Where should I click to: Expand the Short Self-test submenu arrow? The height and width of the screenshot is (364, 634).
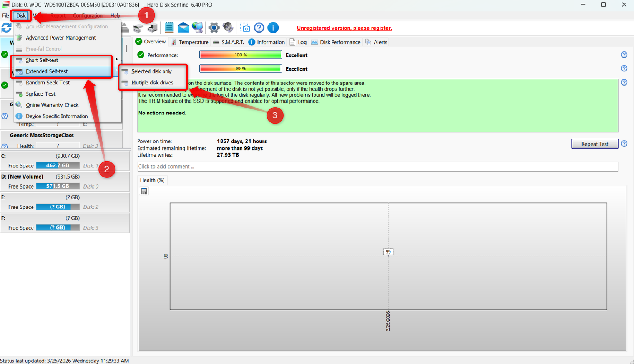(x=116, y=60)
